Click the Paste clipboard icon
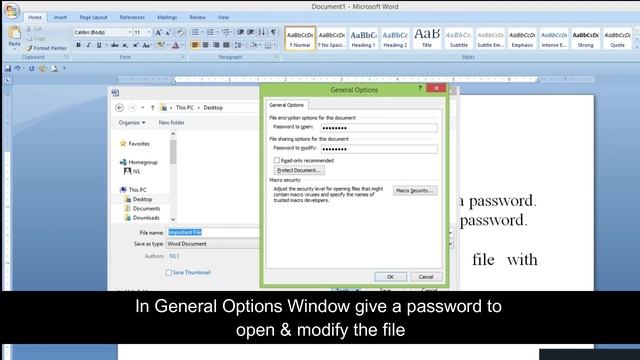 (14, 33)
